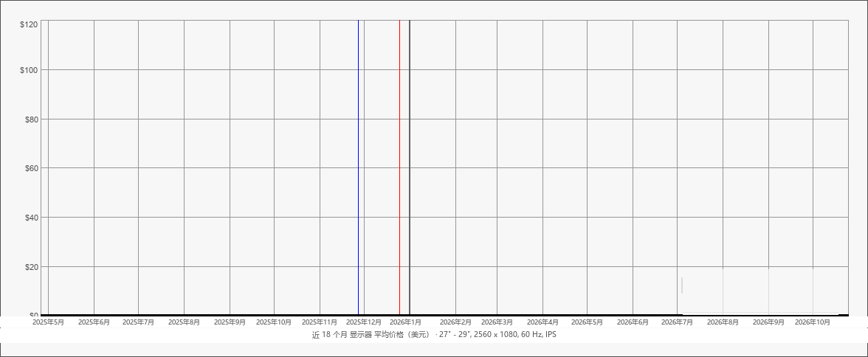Click the 2026年2月 x-axis label
868x357 pixels.
455,322
